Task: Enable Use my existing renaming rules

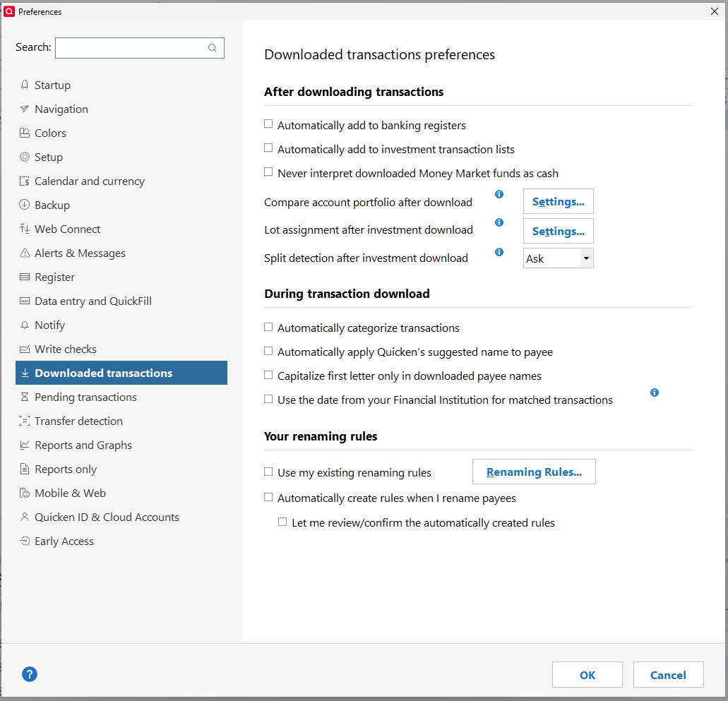Action: pos(268,472)
